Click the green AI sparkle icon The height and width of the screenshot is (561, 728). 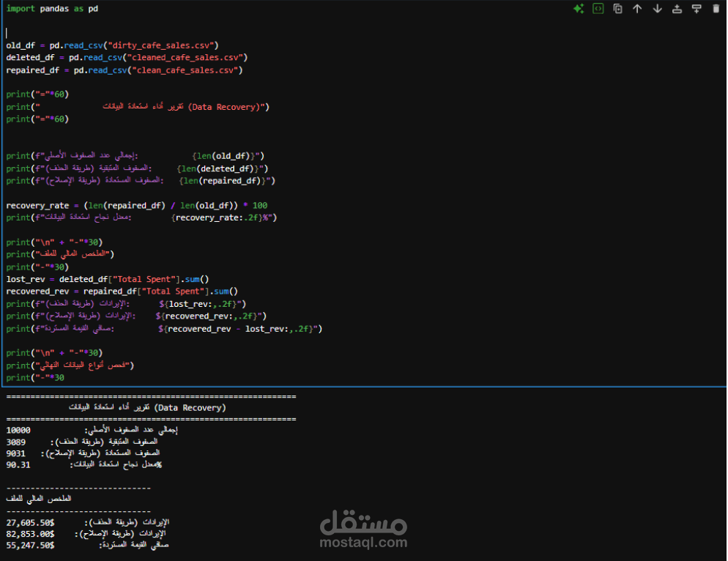pos(579,9)
